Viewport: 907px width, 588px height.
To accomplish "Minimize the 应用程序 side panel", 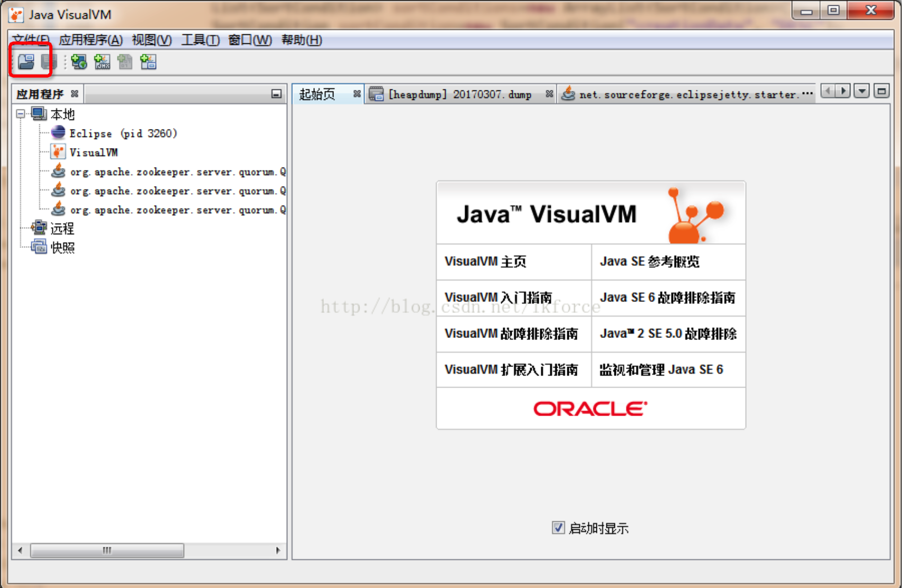I will 276,94.
